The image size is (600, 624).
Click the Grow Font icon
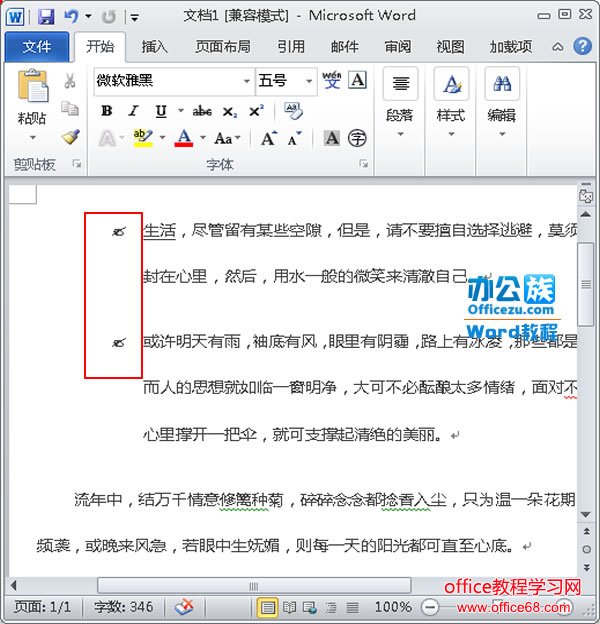(269, 138)
